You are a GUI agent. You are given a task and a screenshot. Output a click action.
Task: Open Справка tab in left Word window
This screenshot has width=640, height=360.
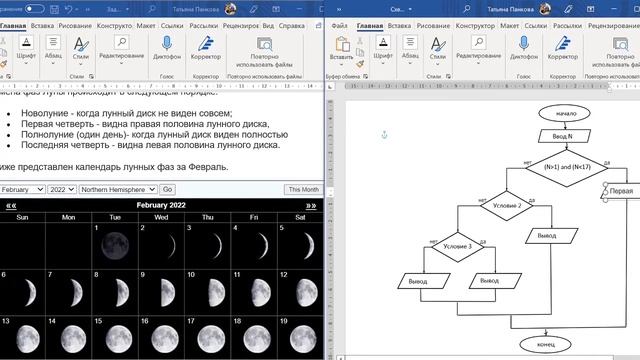[x=291, y=26]
